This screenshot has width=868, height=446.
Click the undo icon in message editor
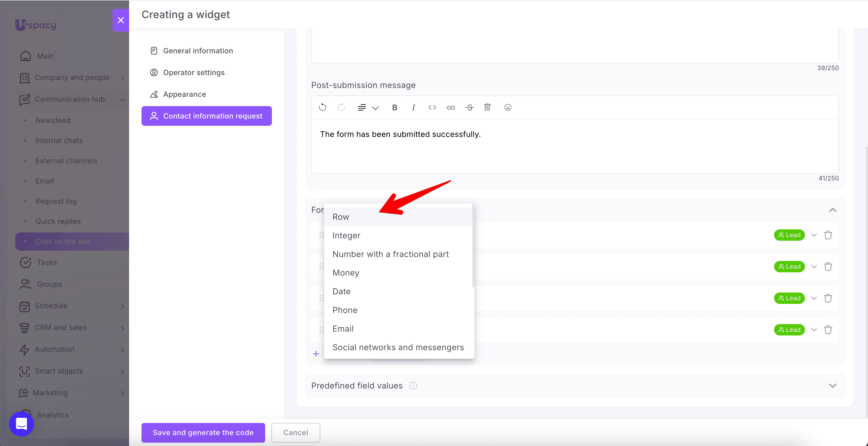[322, 107]
